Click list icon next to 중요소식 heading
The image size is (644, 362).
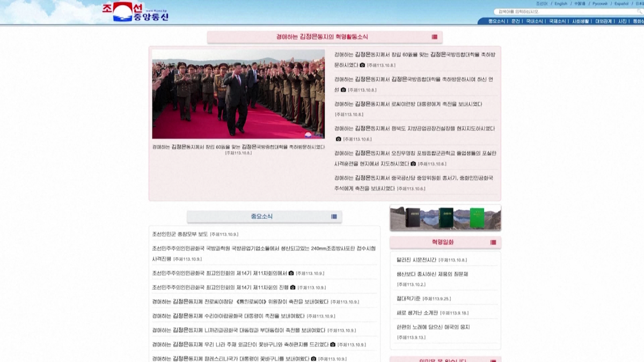(x=334, y=217)
